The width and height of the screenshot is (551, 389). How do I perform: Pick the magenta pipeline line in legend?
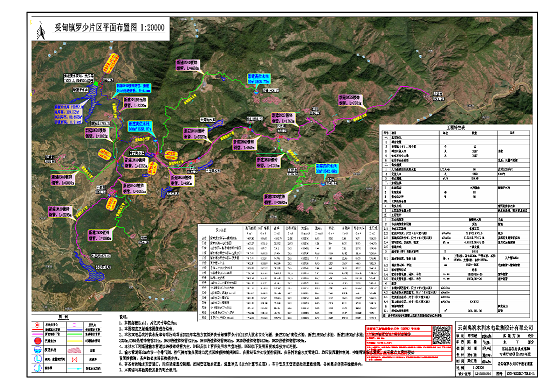click(x=38, y=334)
